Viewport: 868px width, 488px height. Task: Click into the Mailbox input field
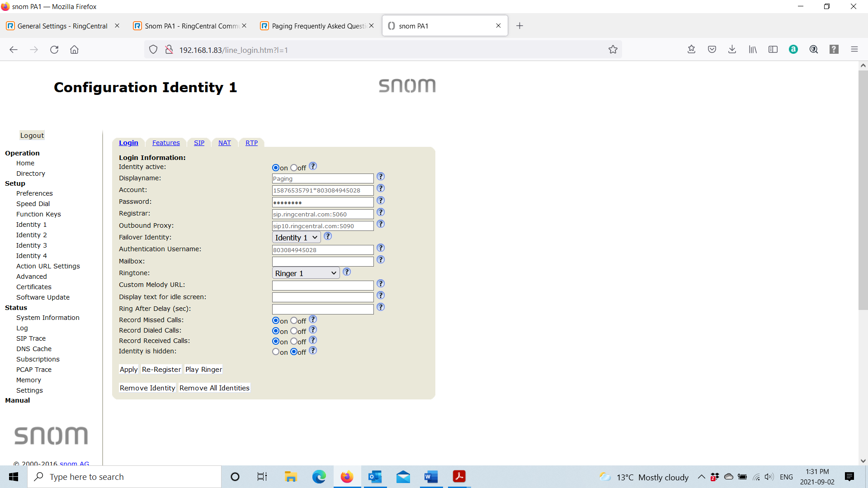323,262
